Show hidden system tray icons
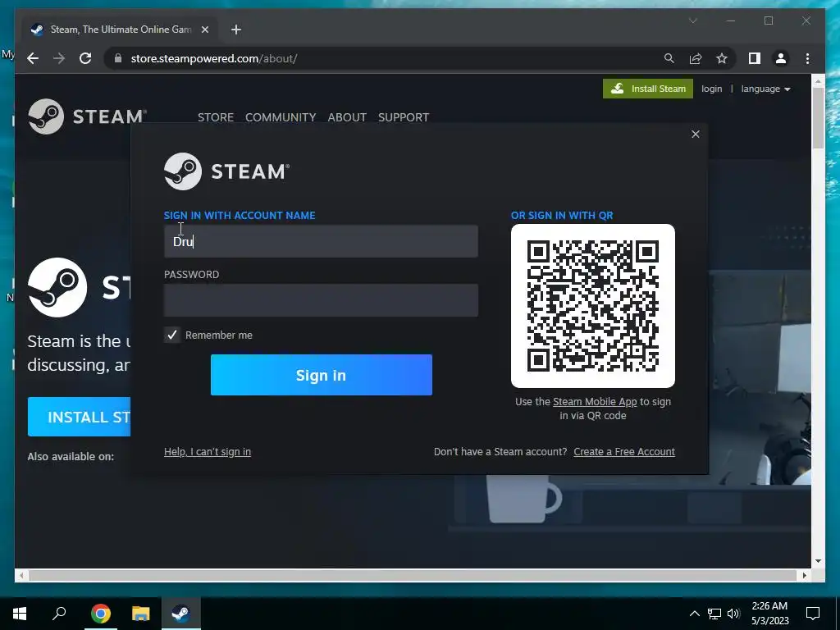The width and height of the screenshot is (840, 630). (x=694, y=614)
